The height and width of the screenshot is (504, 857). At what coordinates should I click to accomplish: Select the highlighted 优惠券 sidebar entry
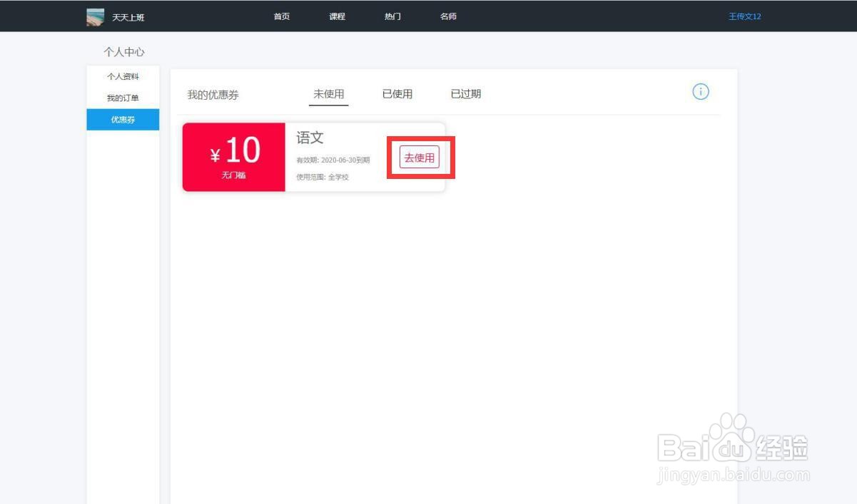tap(122, 120)
